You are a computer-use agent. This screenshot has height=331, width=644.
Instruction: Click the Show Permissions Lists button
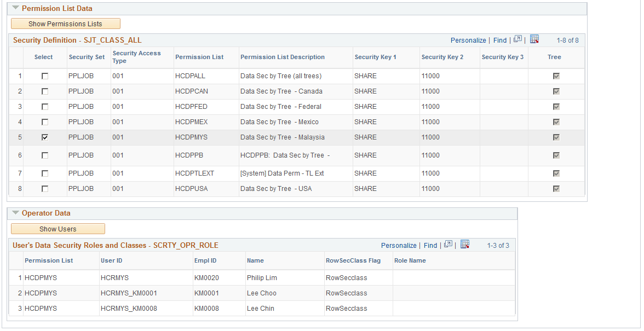click(x=65, y=24)
